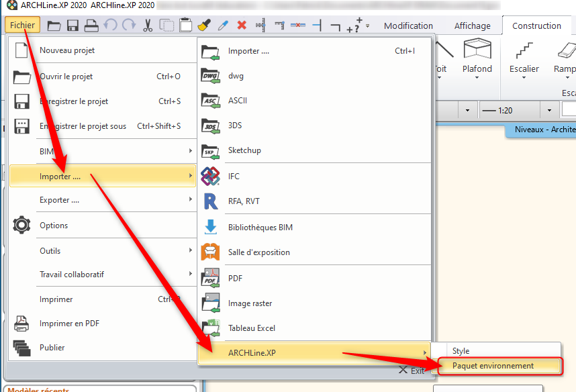Click the Image raster icon

(x=211, y=303)
